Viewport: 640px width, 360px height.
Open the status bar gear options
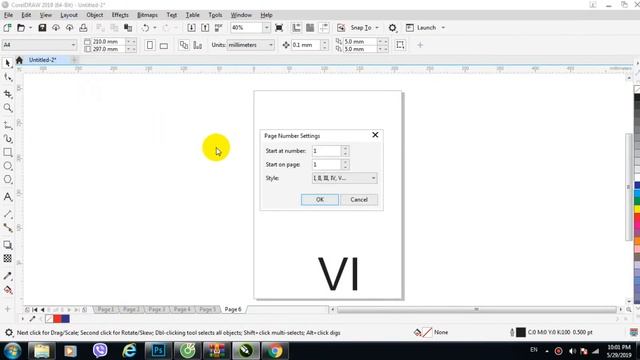(8, 333)
